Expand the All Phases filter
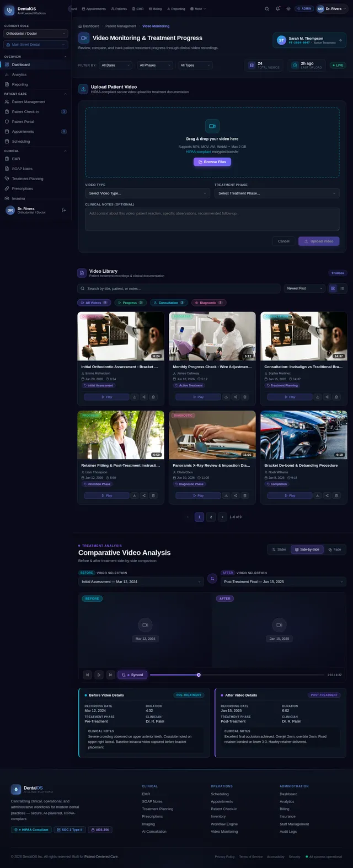Image resolution: width=353 pixels, height=868 pixels. pyautogui.click(x=151, y=65)
